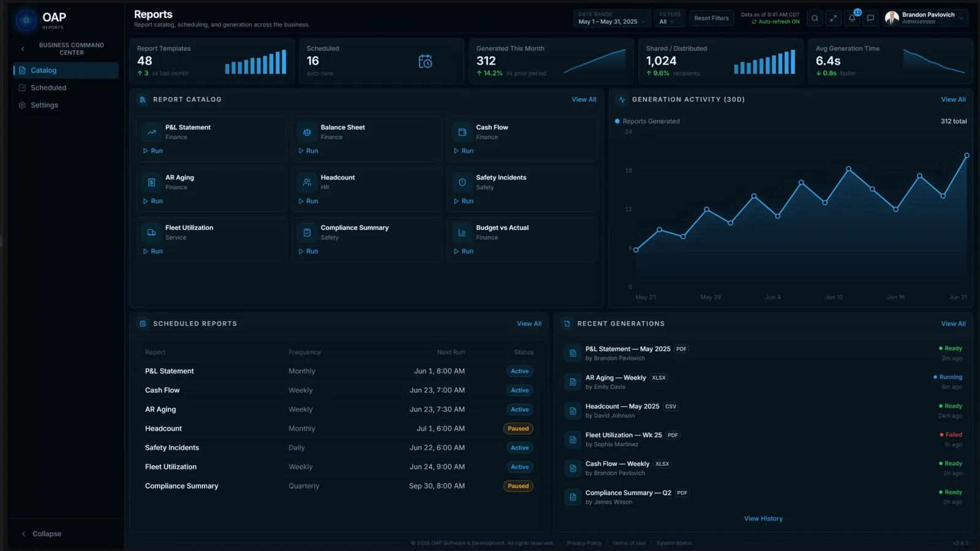The height and width of the screenshot is (551, 980).
Task: Click the Fleet Utilization Wk 25 file icon
Action: [x=573, y=440]
